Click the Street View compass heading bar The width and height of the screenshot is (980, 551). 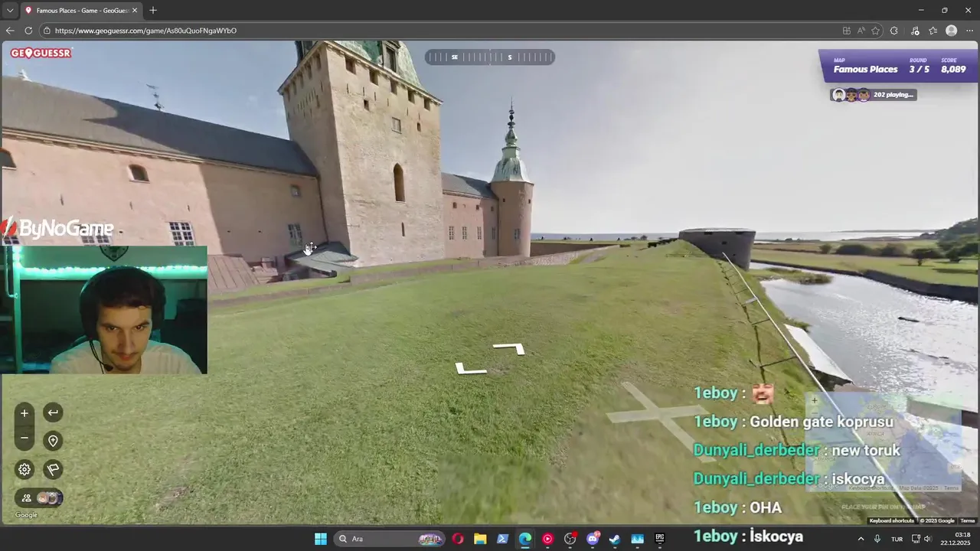coord(490,57)
